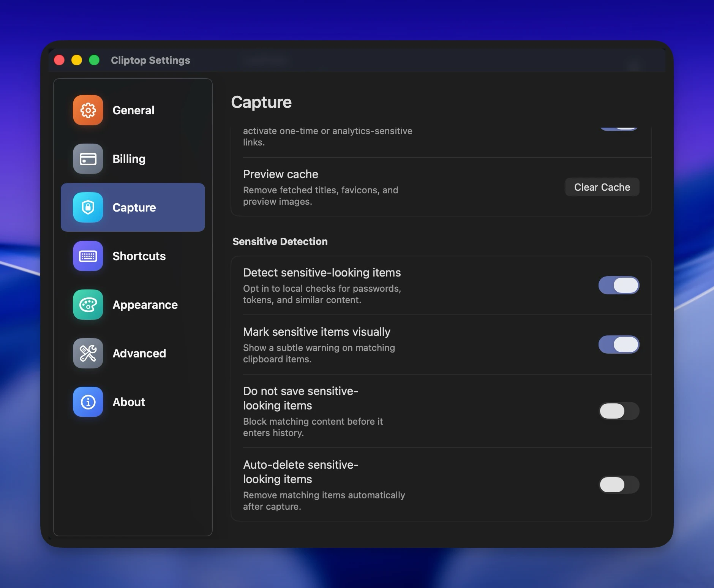The width and height of the screenshot is (714, 588).
Task: Click the Billing credit card icon
Action: [x=88, y=159]
